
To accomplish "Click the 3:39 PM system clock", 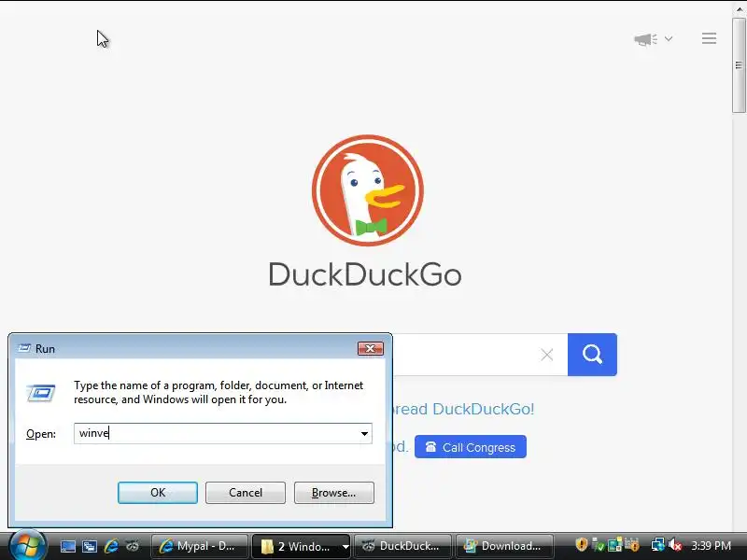I will (x=711, y=546).
